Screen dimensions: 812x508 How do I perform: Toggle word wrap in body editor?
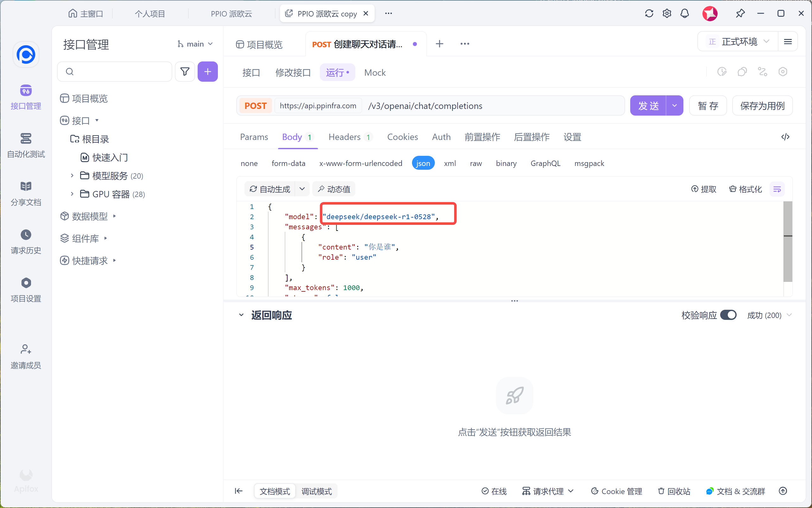[777, 189]
